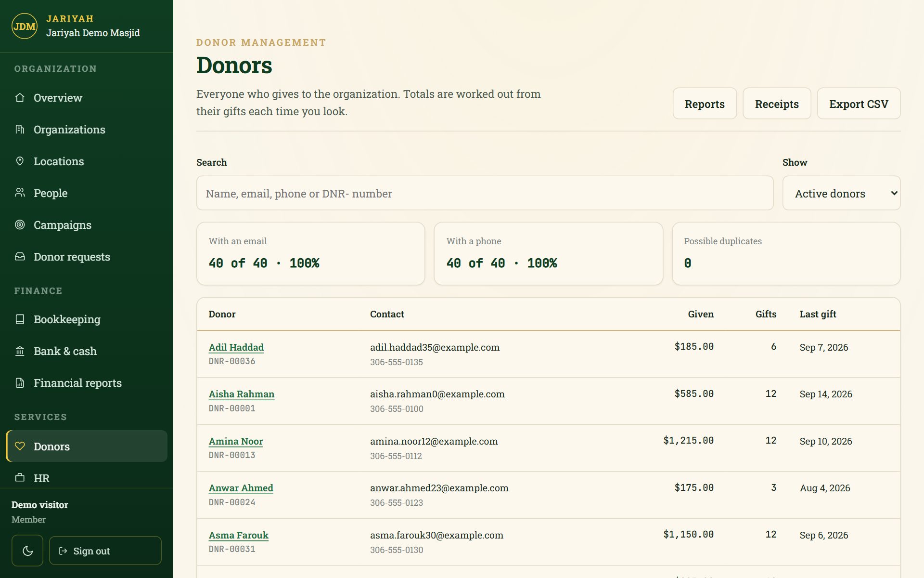Click the People users icon

pyautogui.click(x=20, y=193)
